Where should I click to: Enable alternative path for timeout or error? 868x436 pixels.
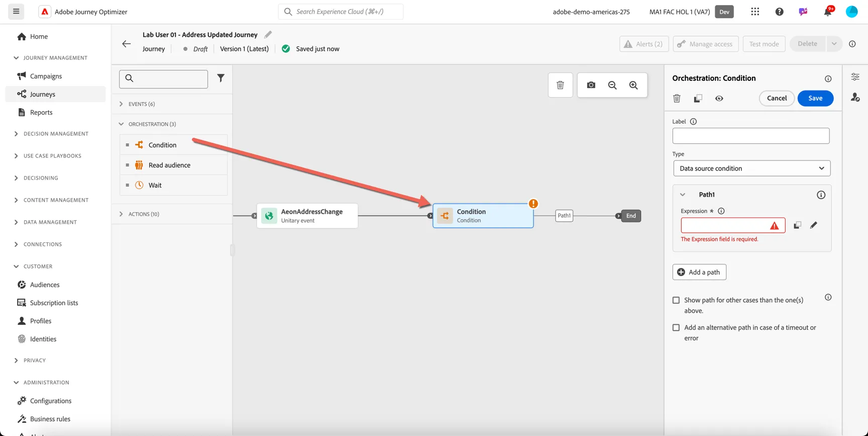[x=676, y=328]
